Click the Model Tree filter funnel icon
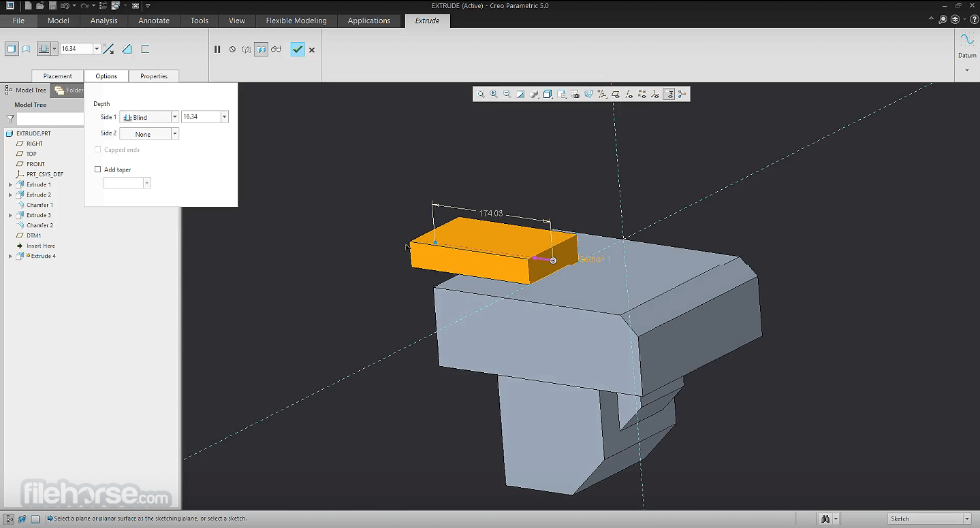The width and height of the screenshot is (980, 528). click(10, 119)
